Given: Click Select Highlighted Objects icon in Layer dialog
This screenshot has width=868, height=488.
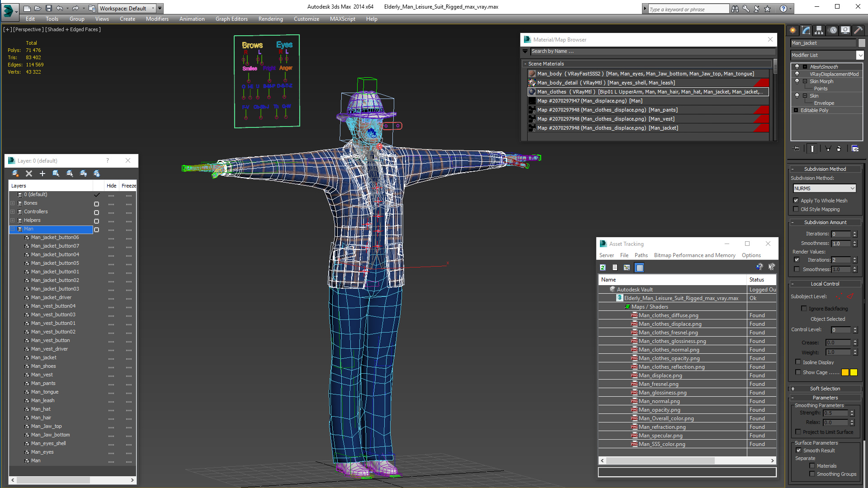Looking at the screenshot, I should tap(56, 174).
